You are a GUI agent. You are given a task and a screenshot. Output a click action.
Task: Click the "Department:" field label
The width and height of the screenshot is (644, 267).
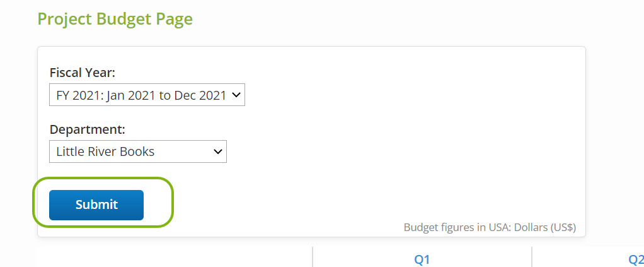(x=87, y=129)
